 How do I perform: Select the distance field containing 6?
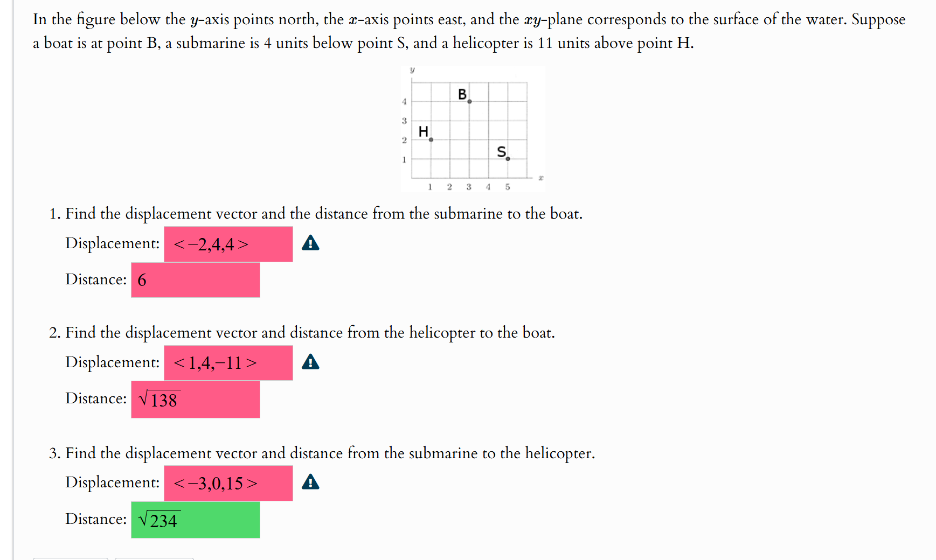click(195, 280)
